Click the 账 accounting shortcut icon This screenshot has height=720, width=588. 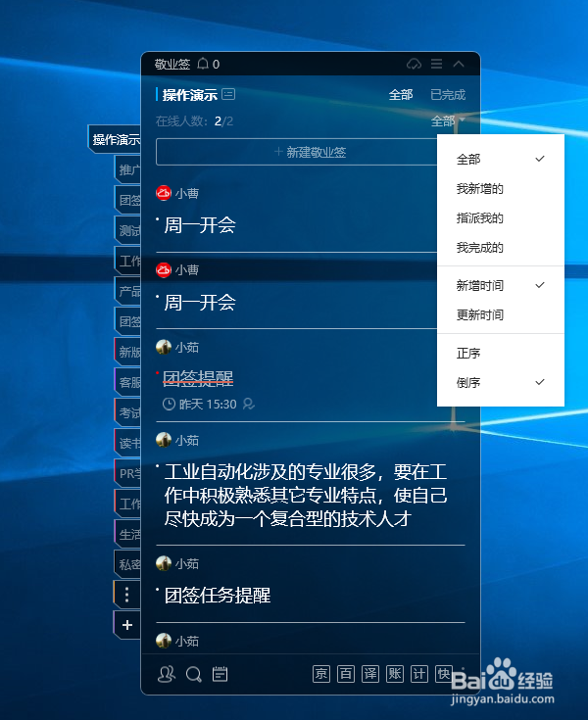click(x=395, y=674)
